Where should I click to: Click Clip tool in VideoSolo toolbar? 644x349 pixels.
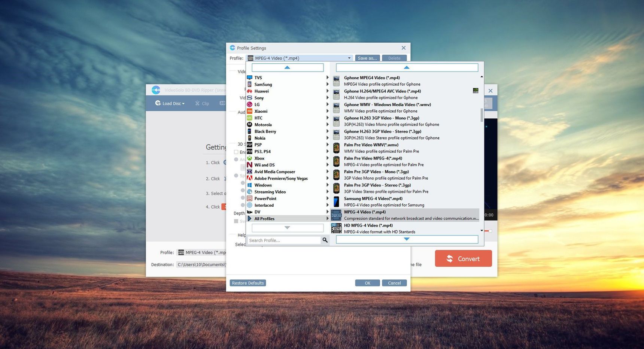(x=202, y=103)
